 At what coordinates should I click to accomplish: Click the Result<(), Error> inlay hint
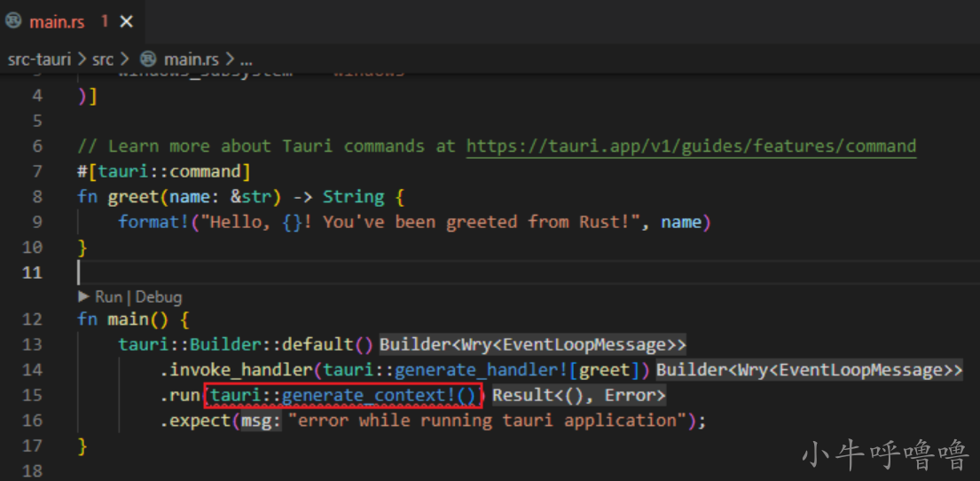click(579, 395)
